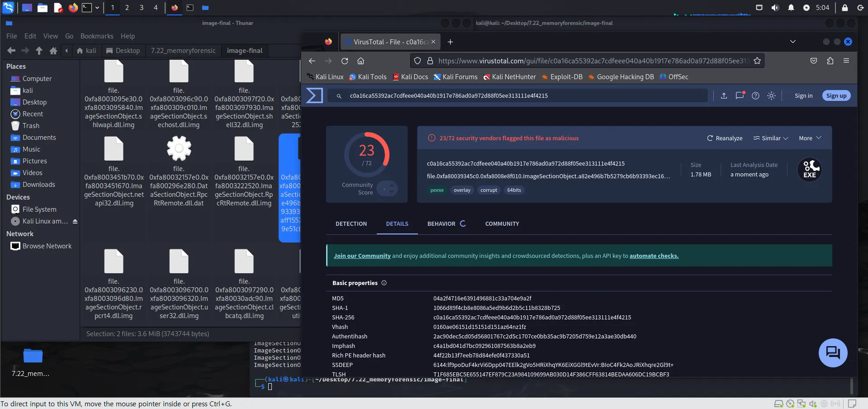
Task: Reload the VirusTotal page
Action: pyautogui.click(x=345, y=61)
